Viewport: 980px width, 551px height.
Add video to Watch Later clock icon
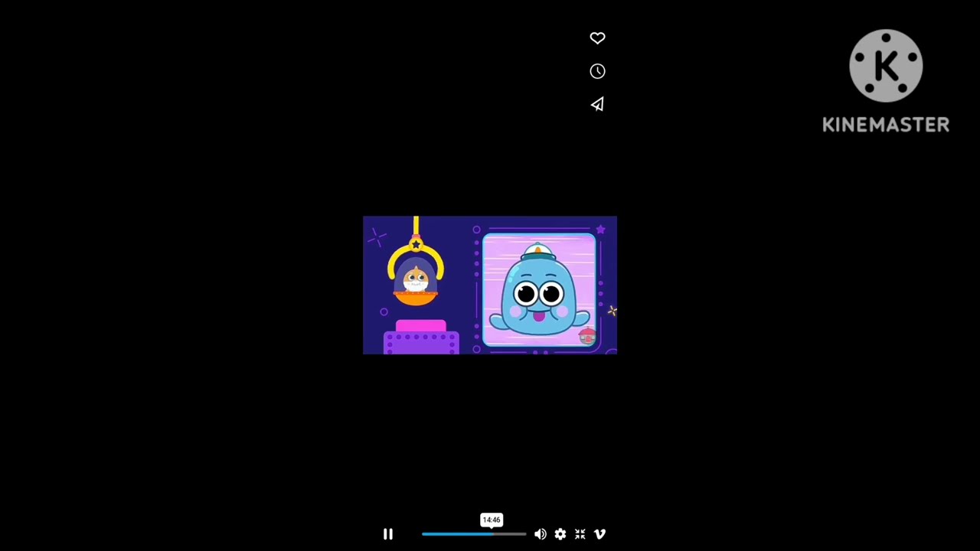coord(597,71)
